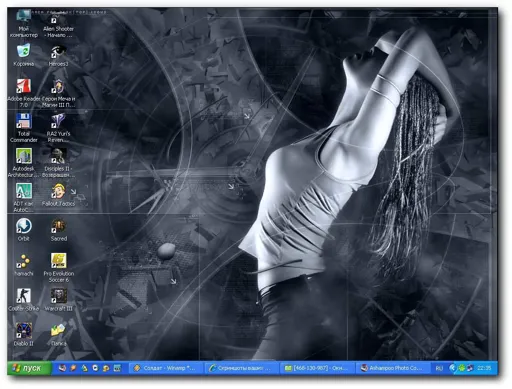Open the Alien Shooter shortcut
Image resolution: width=512 pixels, height=389 pixels.
58,26
